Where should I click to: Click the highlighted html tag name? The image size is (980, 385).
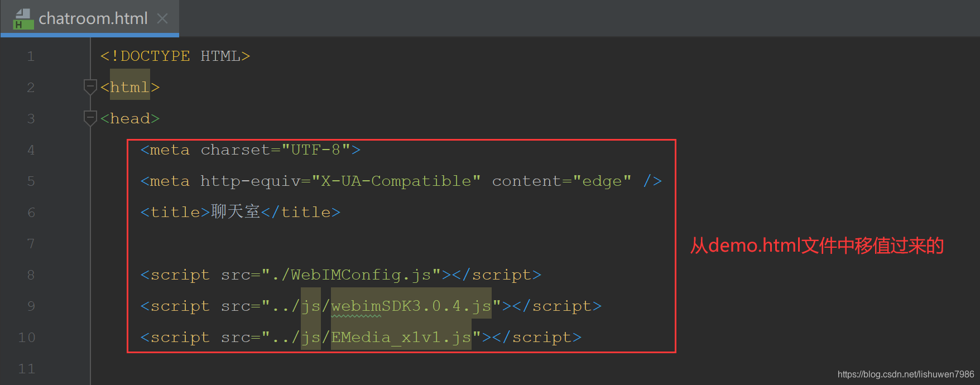coord(130,88)
